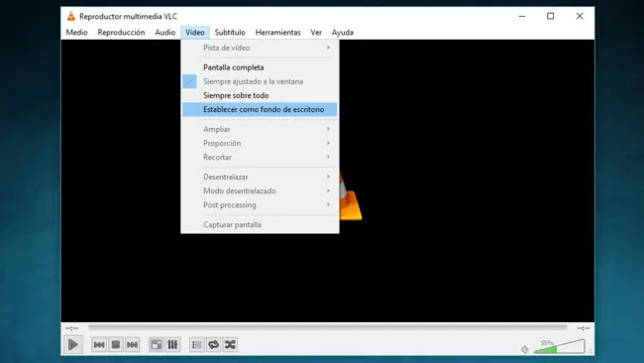
Task: Stop playback with the square button
Action: coord(116,344)
